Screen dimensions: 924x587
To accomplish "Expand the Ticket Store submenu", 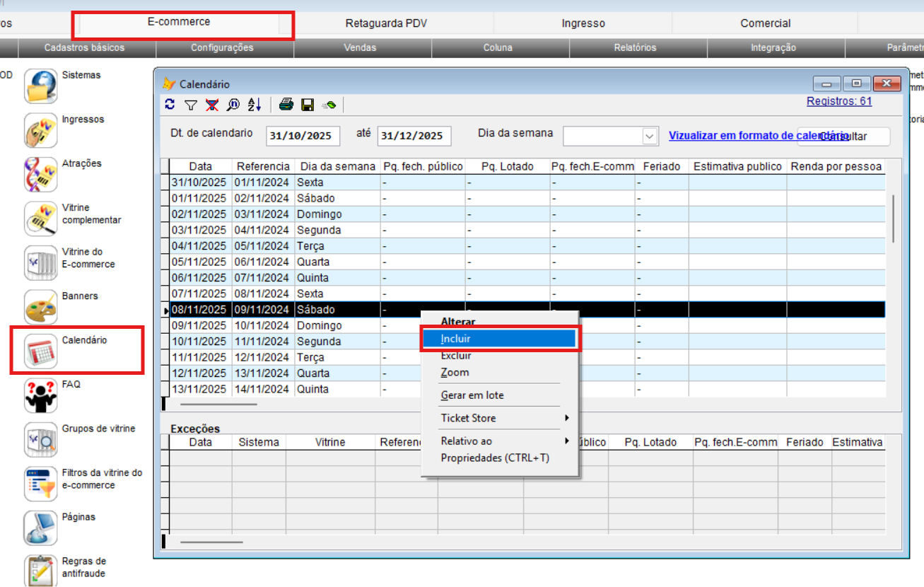I will (503, 418).
